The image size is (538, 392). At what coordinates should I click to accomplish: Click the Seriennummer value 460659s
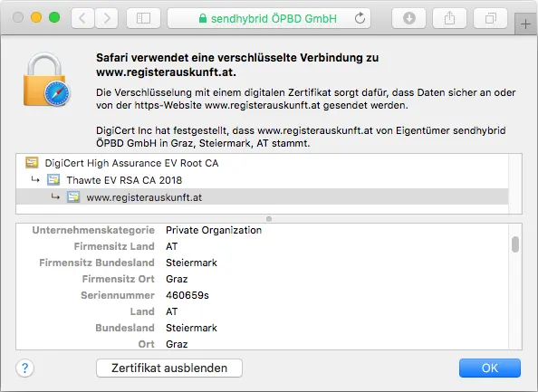point(187,295)
